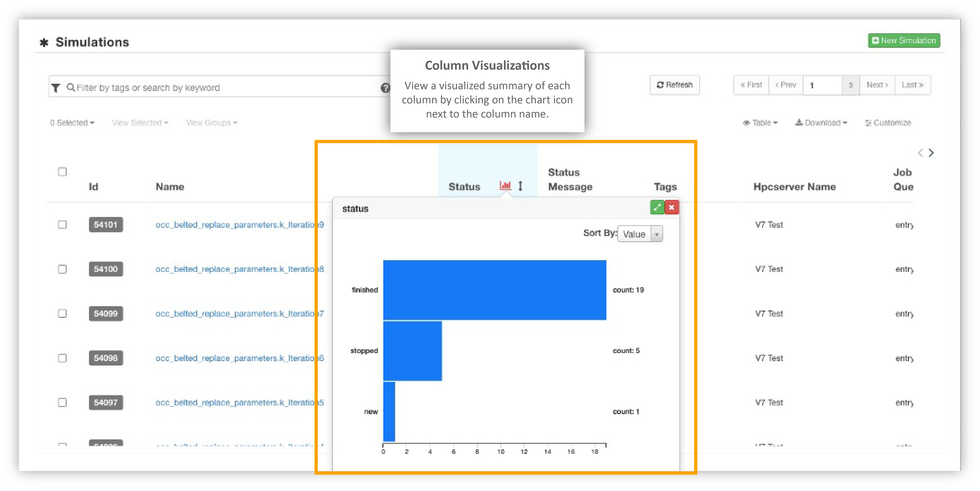Open the Customize columns option
Screen dimensions: 980x491
point(888,123)
